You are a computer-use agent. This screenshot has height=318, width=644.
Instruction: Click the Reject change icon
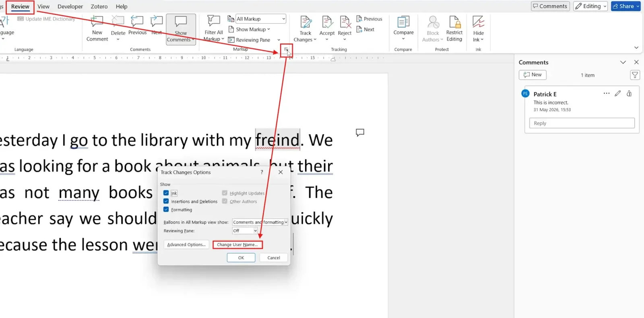coord(345,22)
